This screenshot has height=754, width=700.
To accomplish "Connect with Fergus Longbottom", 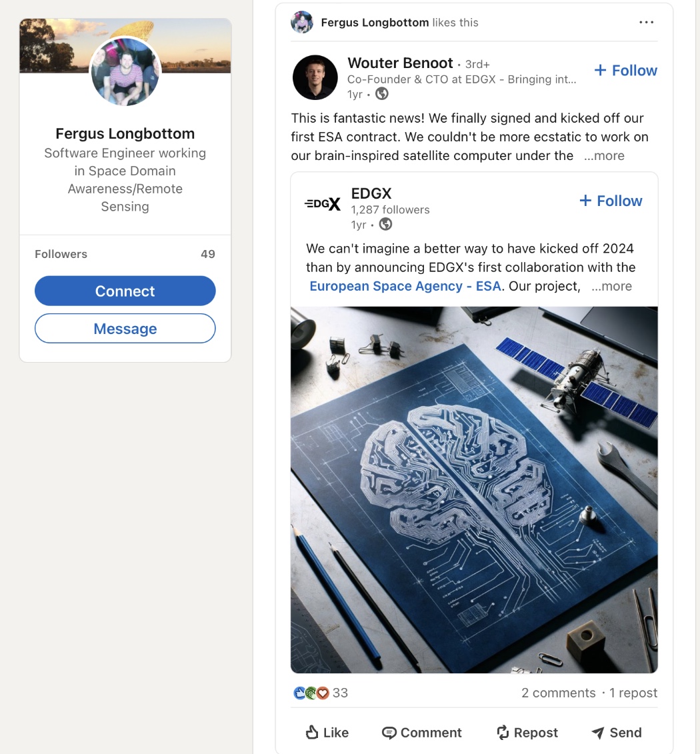I will tap(125, 291).
